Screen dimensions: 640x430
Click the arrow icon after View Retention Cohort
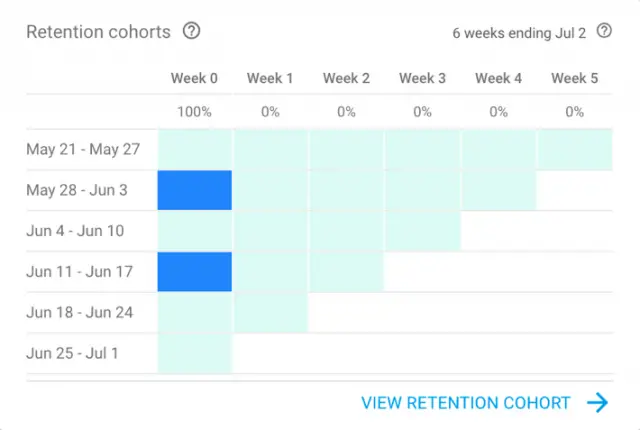597,403
